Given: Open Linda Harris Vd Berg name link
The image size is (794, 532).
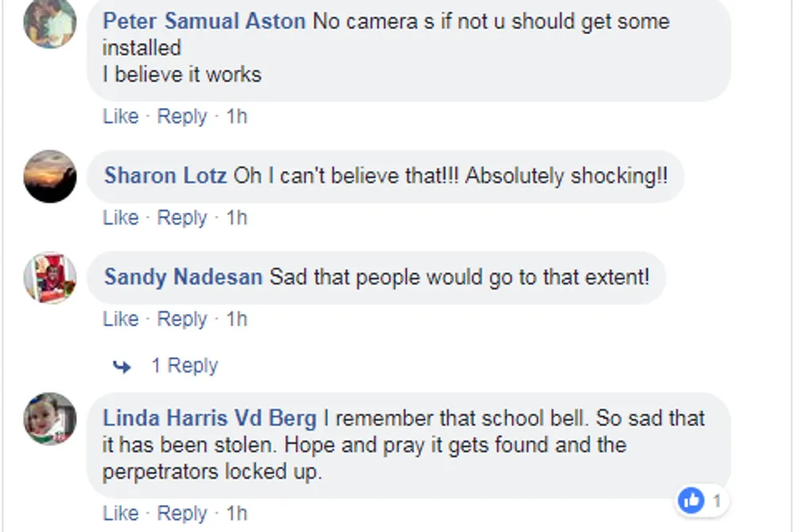Looking at the screenshot, I should (210, 418).
